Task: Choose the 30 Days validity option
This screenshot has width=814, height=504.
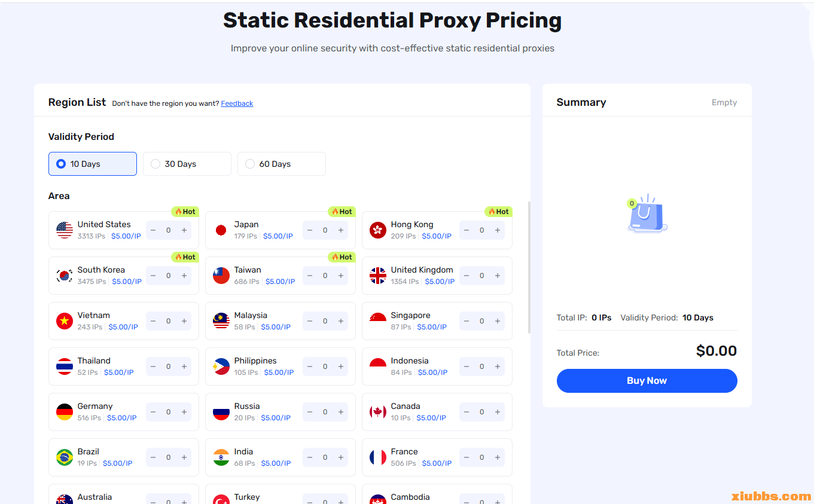Action: [187, 164]
